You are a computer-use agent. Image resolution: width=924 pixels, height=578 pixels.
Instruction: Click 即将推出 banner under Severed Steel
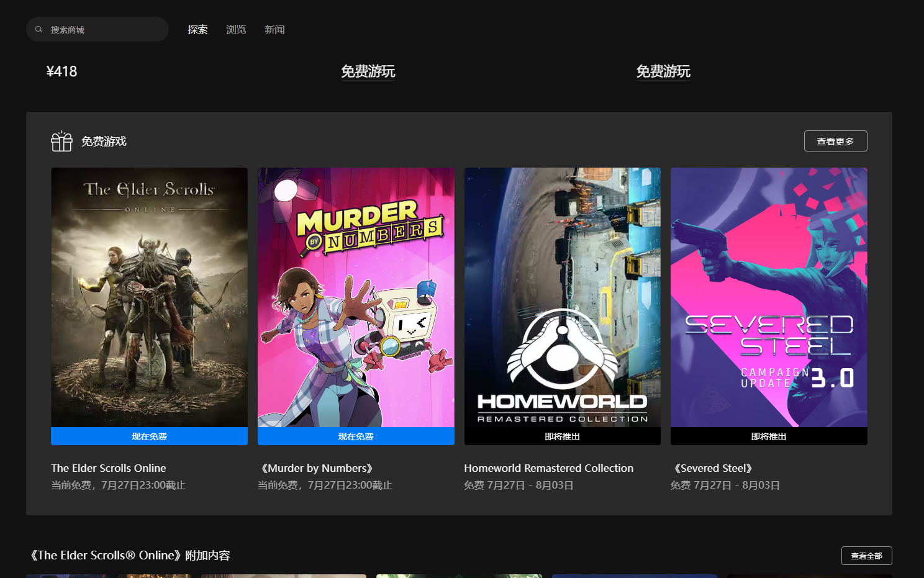[769, 436]
